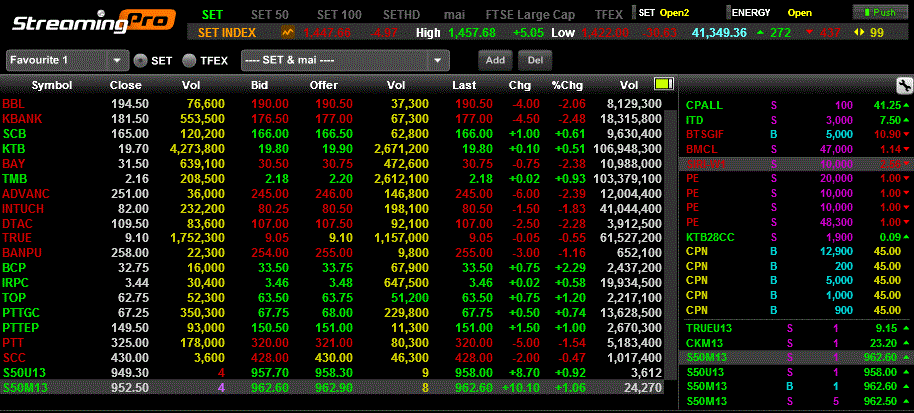The height and width of the screenshot is (413, 914).
Task: Select the IRPC symbol row
Action: (x=332, y=283)
